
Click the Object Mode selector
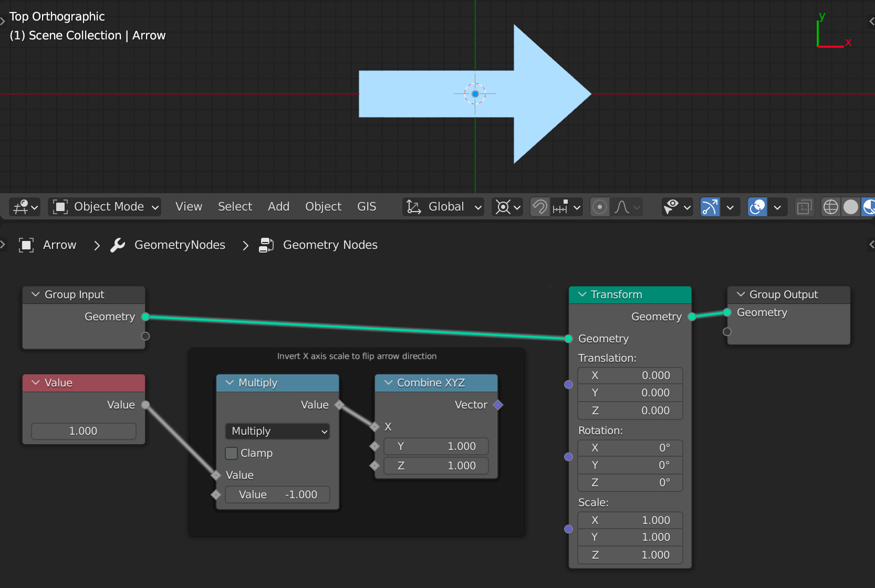pyautogui.click(x=105, y=206)
